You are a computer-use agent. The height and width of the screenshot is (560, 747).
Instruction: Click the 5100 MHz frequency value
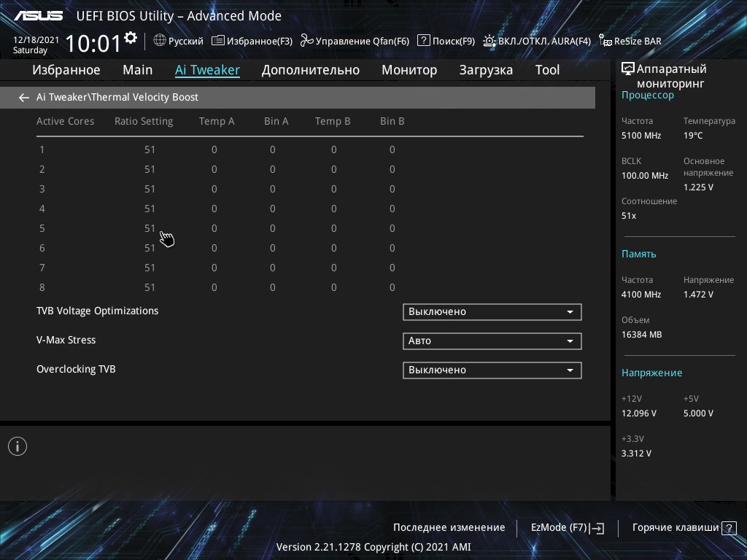point(640,136)
